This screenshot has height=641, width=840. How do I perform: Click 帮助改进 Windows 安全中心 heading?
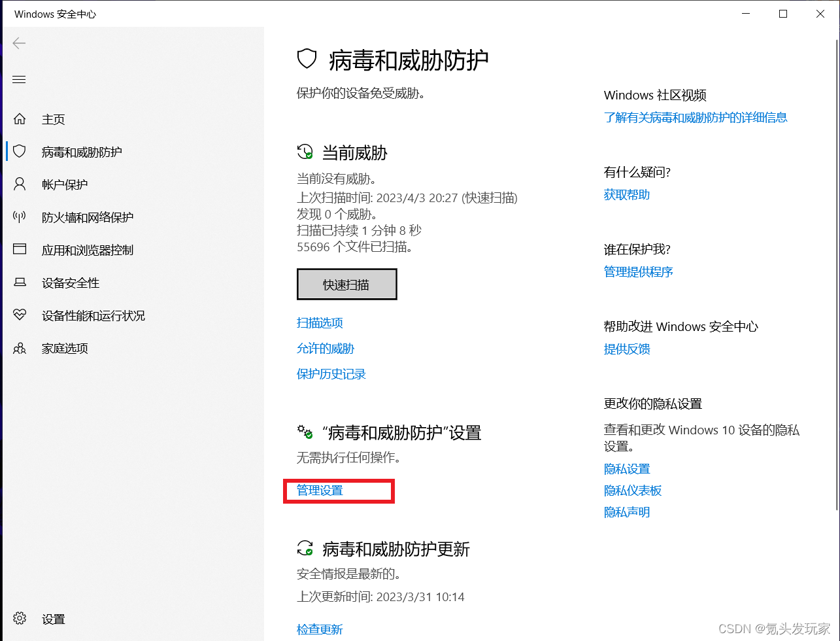click(681, 327)
